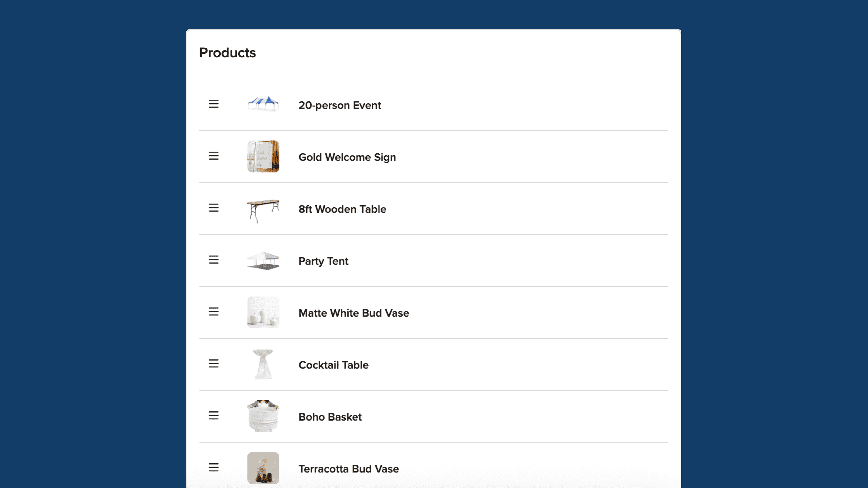The image size is (868, 488).
Task: Click the blue tent thumbnail for 20-person Event
Action: (x=263, y=104)
